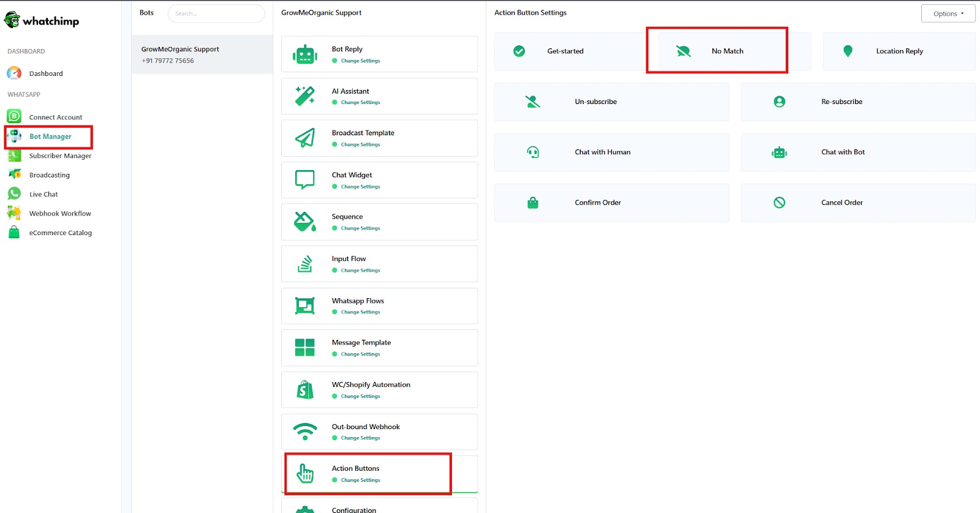Click the WC/Shopify Automation Shopify icon
The image size is (980, 513).
coord(305,389)
